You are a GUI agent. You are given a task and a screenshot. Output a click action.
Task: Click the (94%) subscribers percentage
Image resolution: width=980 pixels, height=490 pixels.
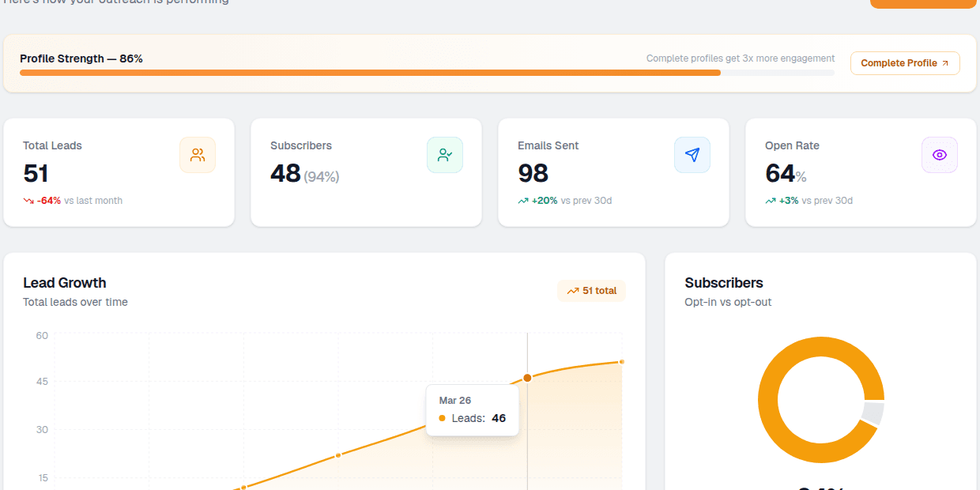pyautogui.click(x=322, y=177)
